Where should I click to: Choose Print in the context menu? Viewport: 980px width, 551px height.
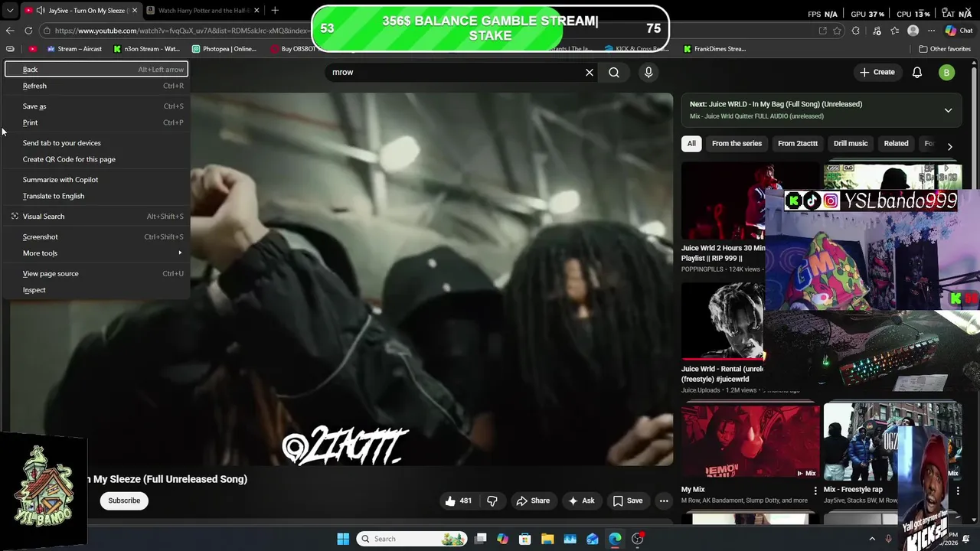pos(96,122)
